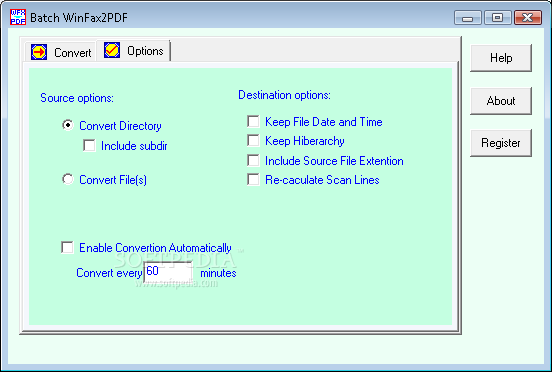Tick Keep File Date and Time
Screen dimensions: 552x372
pyautogui.click(x=253, y=121)
